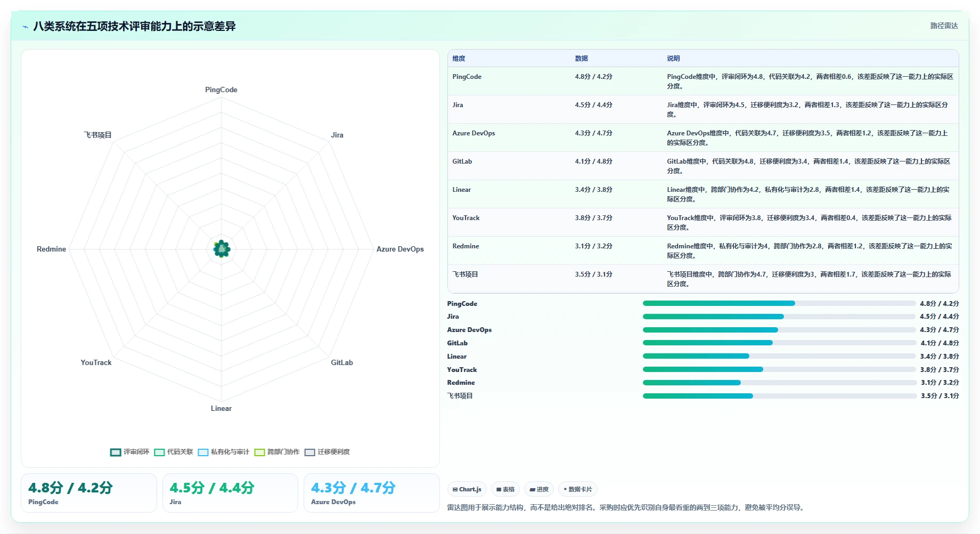Click the 3.8分 / 3.7分 value beside progress bar
Image resolution: width=980 pixels, height=534 pixels.
940,369
